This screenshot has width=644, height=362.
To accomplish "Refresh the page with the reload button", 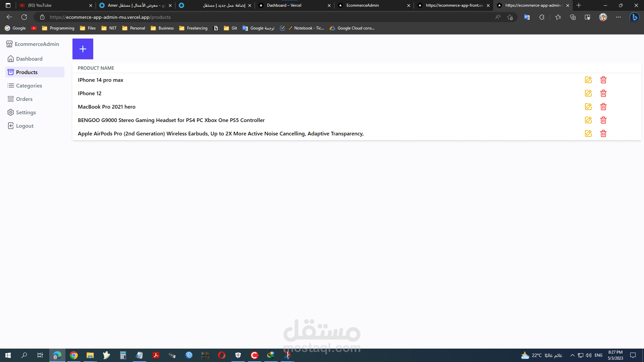I will click(x=24, y=17).
